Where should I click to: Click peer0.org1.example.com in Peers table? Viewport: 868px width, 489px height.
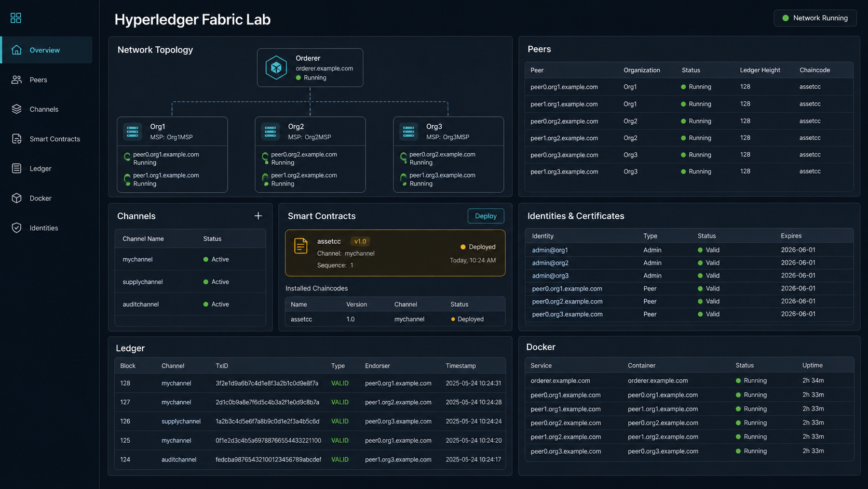coord(564,87)
